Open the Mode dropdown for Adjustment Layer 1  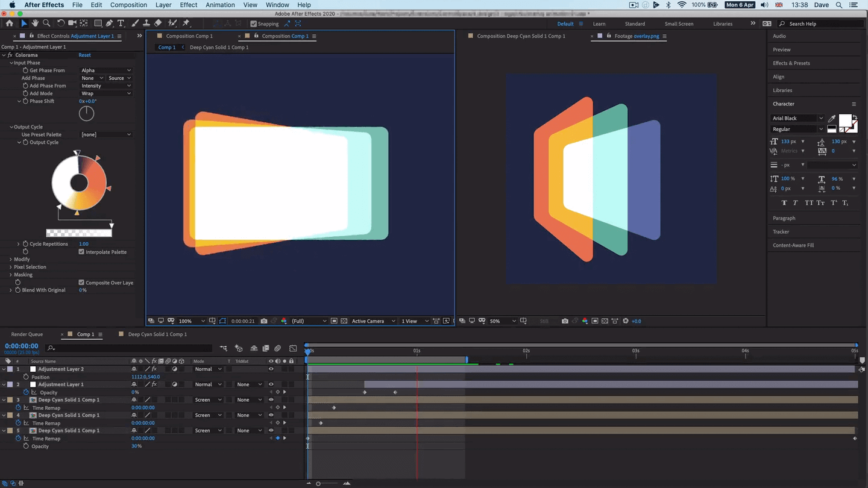pos(208,384)
